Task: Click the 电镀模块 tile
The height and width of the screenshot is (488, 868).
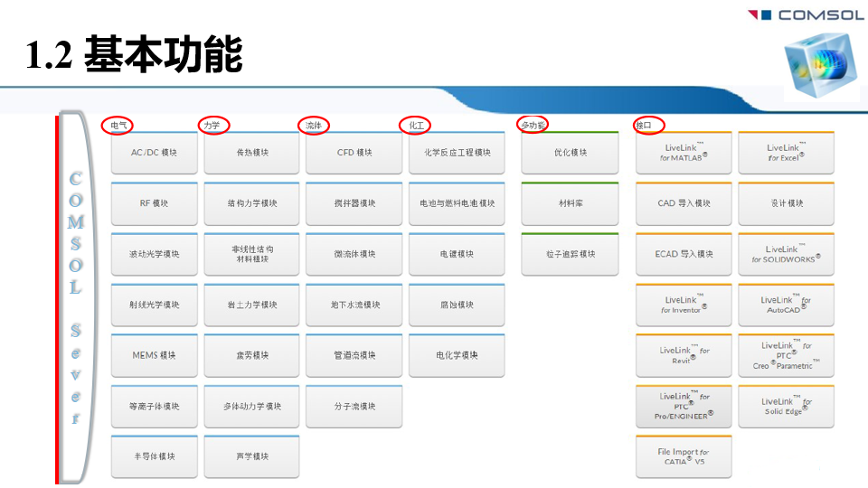Action: click(x=457, y=255)
